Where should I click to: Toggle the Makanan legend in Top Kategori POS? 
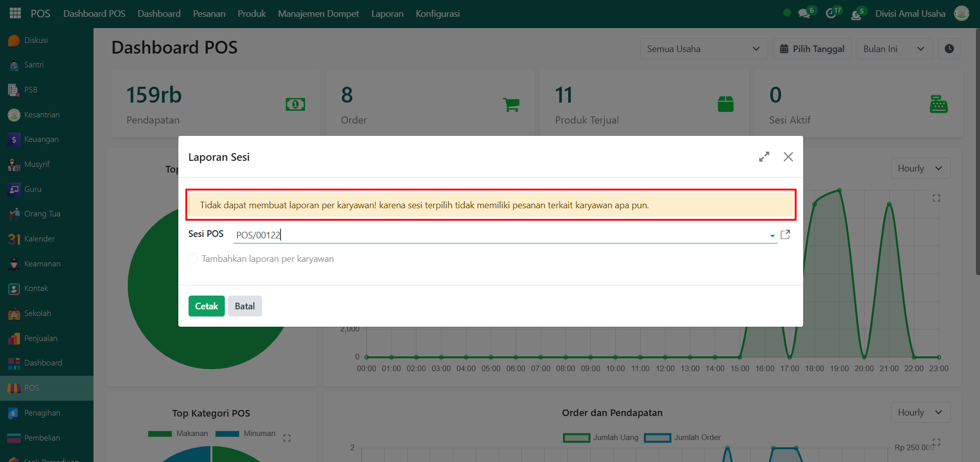pos(178,433)
